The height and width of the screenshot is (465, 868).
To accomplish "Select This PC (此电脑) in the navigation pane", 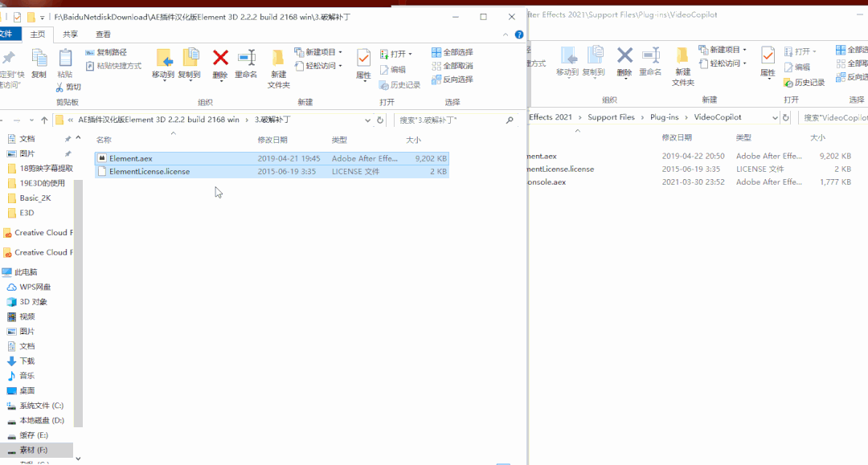I will tap(26, 272).
